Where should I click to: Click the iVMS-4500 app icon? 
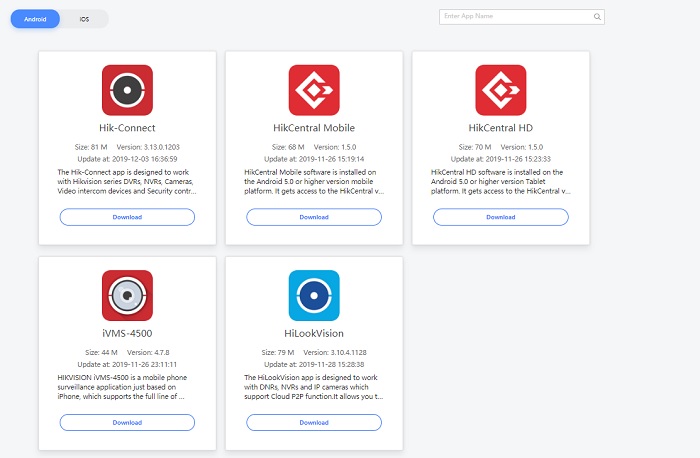[x=127, y=296]
